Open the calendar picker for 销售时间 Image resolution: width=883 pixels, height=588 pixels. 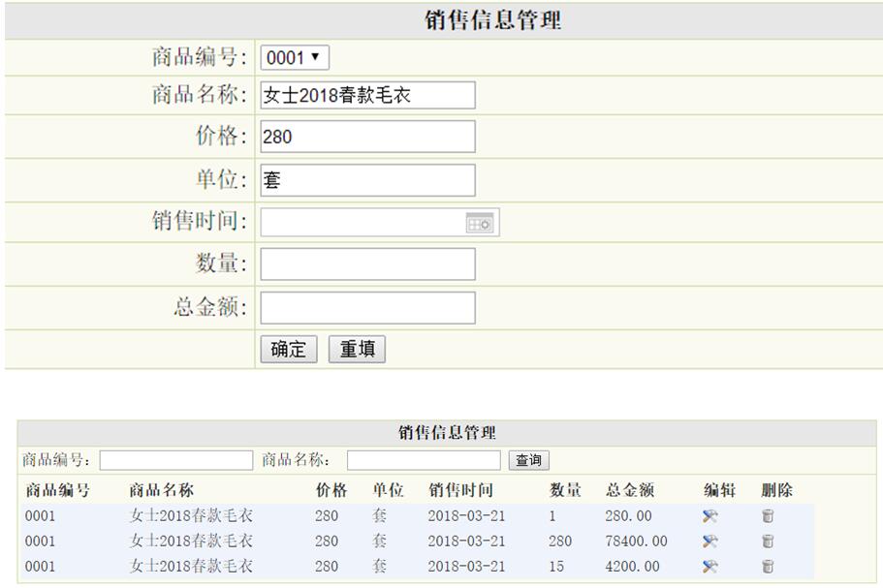(480, 223)
